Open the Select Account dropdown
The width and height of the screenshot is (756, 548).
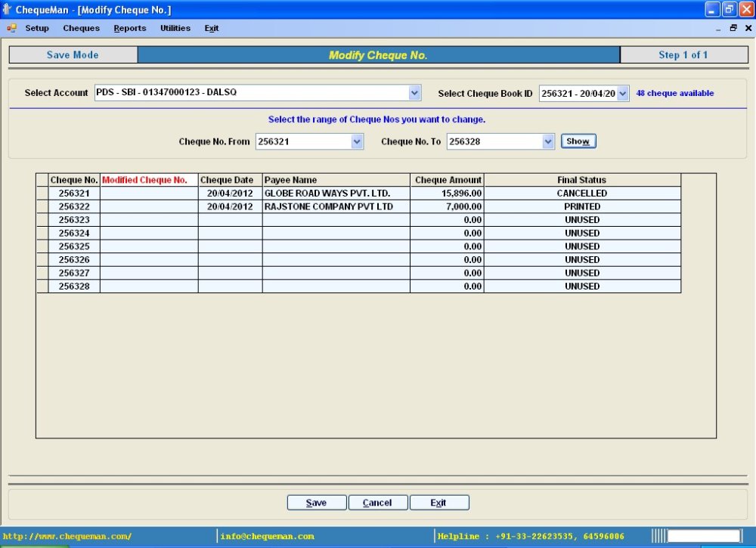click(x=414, y=92)
